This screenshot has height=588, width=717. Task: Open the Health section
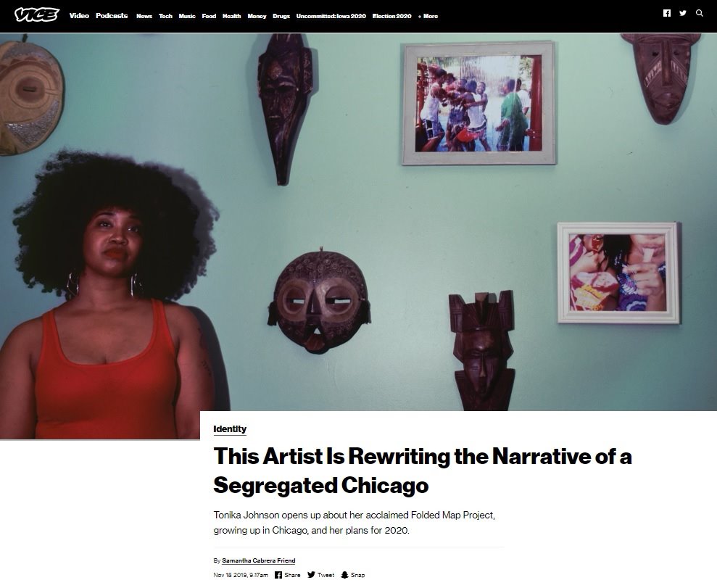[232, 16]
